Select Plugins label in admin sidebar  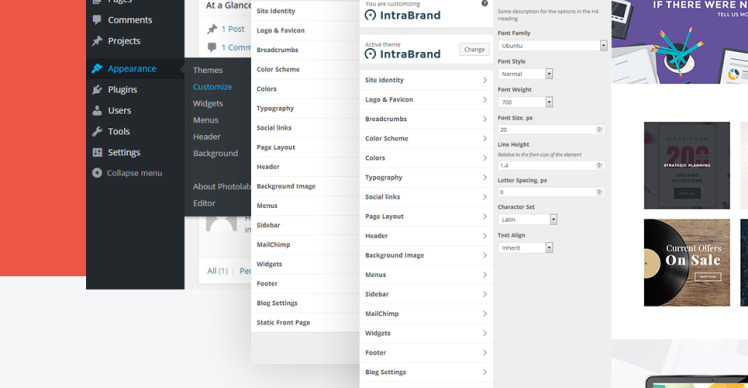point(122,90)
